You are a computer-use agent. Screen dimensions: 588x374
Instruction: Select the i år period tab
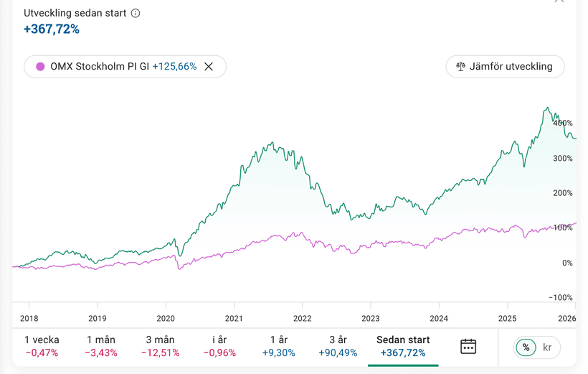[x=219, y=346]
